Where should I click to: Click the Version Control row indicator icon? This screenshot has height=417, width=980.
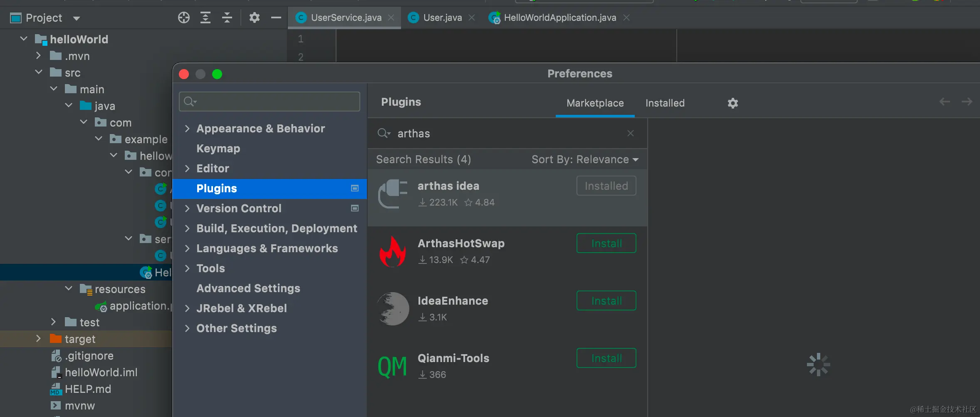pos(355,208)
